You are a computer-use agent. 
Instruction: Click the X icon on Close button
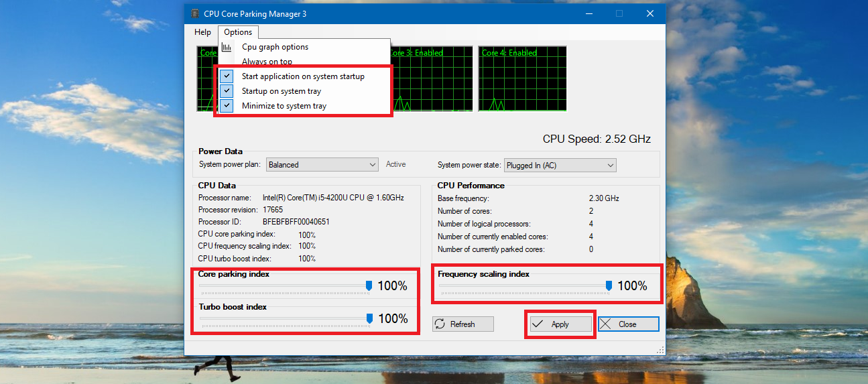[x=605, y=324]
